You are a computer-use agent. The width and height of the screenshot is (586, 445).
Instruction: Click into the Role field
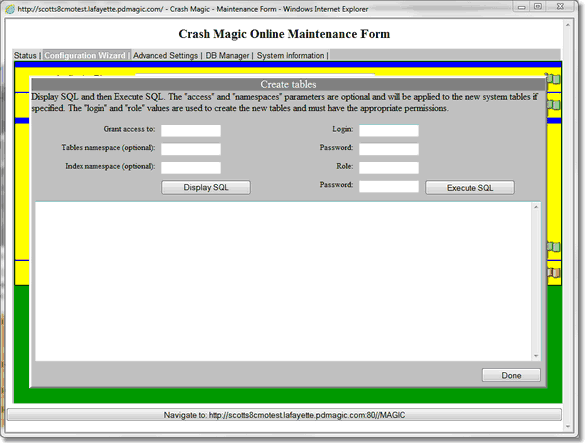tap(389, 168)
